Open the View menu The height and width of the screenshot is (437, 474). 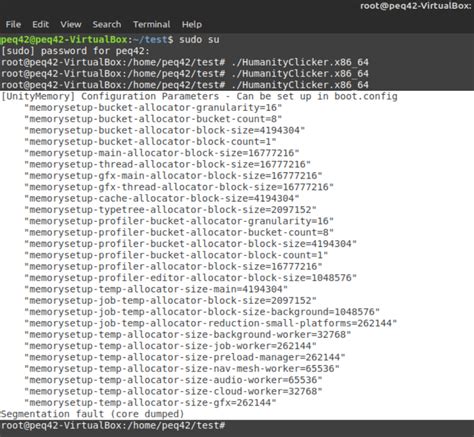coord(71,24)
